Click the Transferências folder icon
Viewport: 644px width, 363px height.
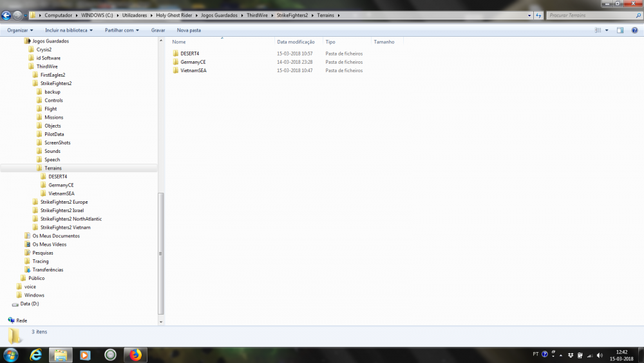[x=28, y=270]
